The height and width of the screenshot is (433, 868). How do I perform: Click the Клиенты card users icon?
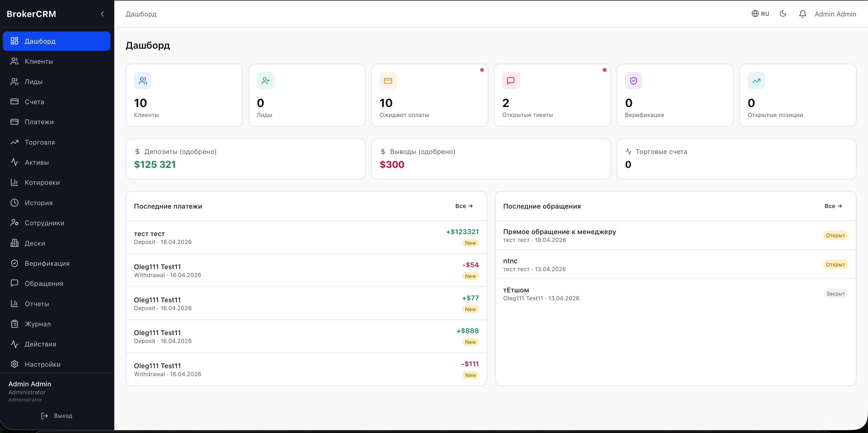pyautogui.click(x=143, y=81)
